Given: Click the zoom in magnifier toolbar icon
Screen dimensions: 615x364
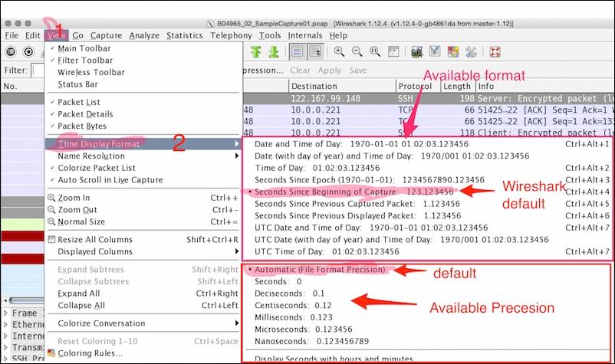Looking at the screenshot, I should [x=337, y=52].
